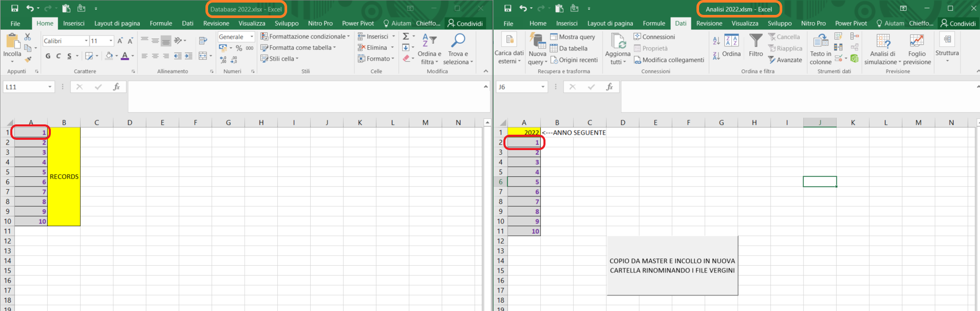Viewport: 980px width, 311px height.
Task: Click the Save icon in Analisi 2022 window
Action: point(507,8)
